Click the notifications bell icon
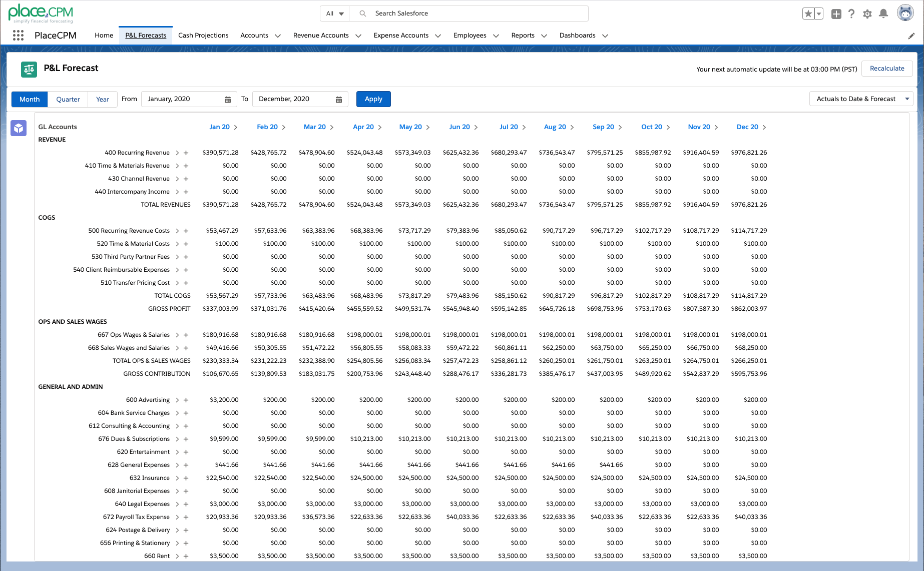Image resolution: width=924 pixels, height=571 pixels. (x=883, y=14)
